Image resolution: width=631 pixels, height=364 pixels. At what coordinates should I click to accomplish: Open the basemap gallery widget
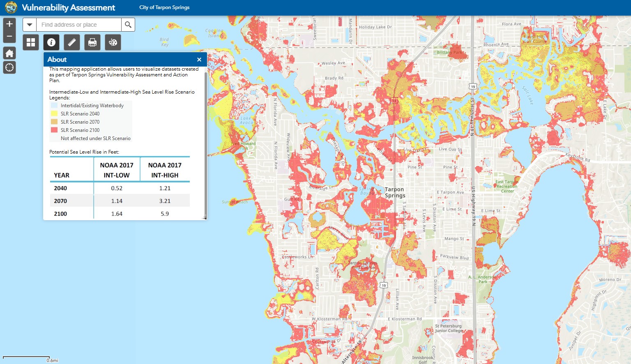[31, 42]
